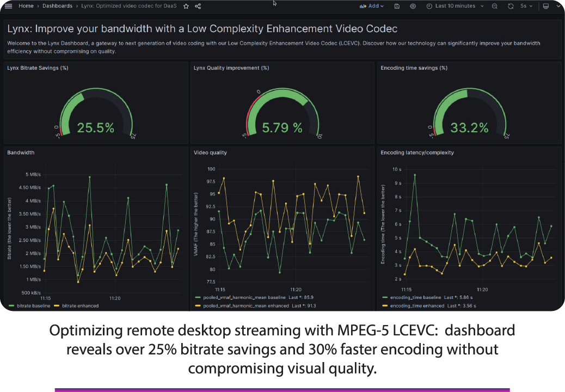565x392 pixels.
Task: Click the 5.79 % gauge value
Action: tap(282, 127)
